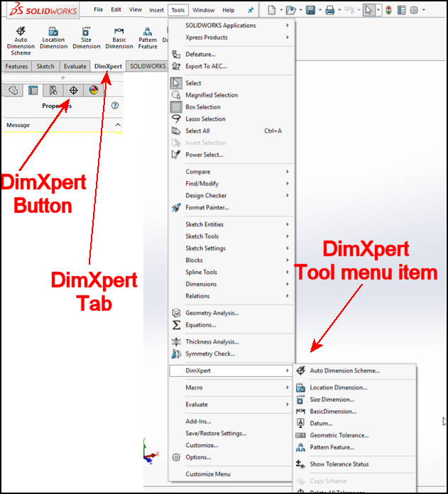Image resolution: width=448 pixels, height=494 pixels.
Task: Select Auto Dimension Scheme in DimXpert submenu
Action: (354, 370)
